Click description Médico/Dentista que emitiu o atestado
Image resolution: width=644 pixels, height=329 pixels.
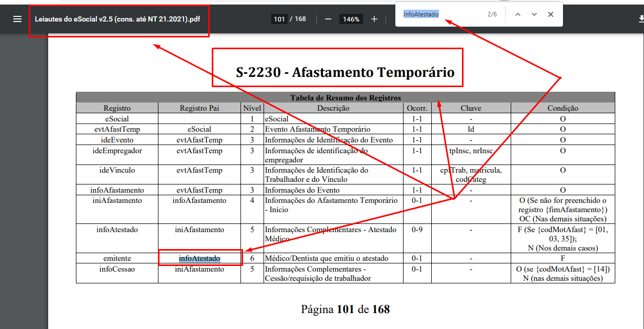click(x=327, y=258)
